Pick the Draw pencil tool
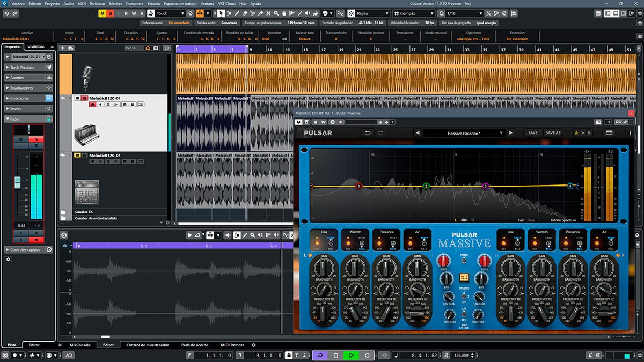Viewport: 644px width, 362px height. coord(237,13)
